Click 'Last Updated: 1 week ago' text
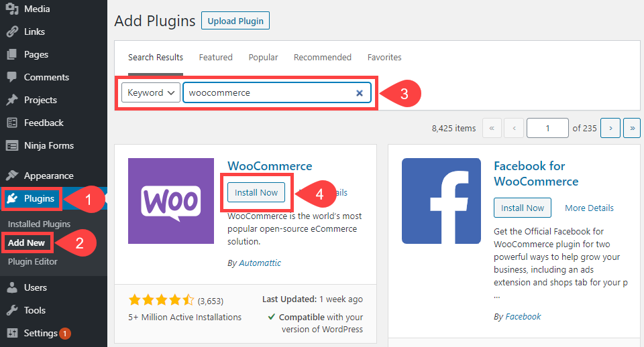Viewport: 644px width, 347px height. point(313,299)
